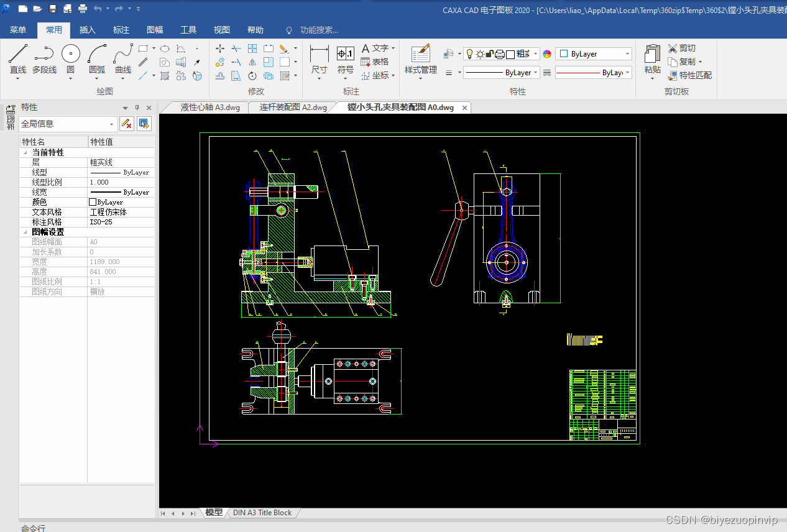Expand the 坐标 coordinate dropdown arrow
787x532 pixels.
(x=393, y=76)
